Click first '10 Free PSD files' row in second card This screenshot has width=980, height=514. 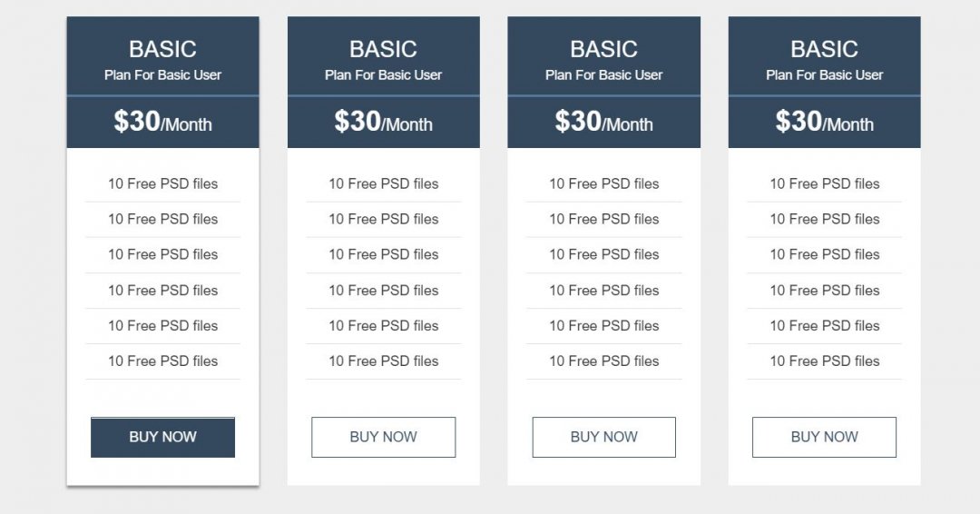(x=383, y=183)
